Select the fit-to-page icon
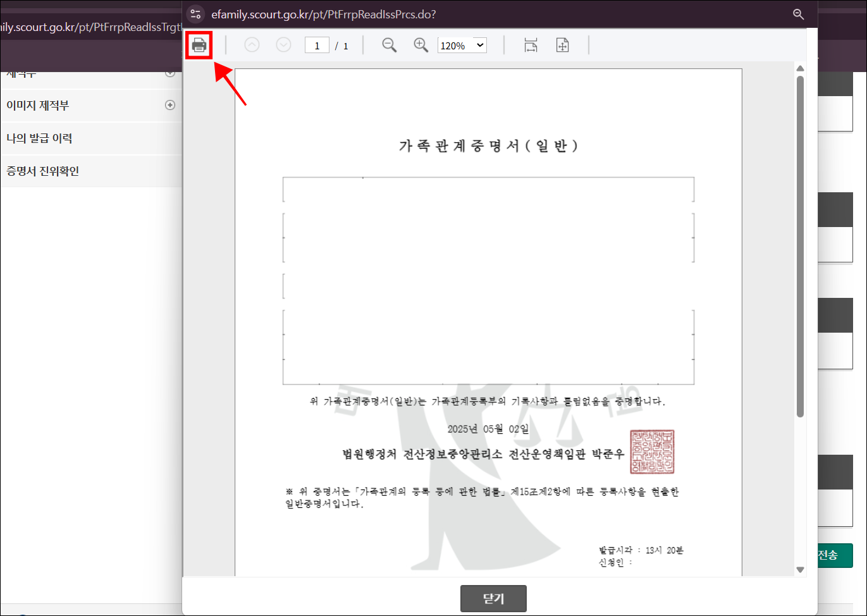The image size is (867, 616). 562,45
